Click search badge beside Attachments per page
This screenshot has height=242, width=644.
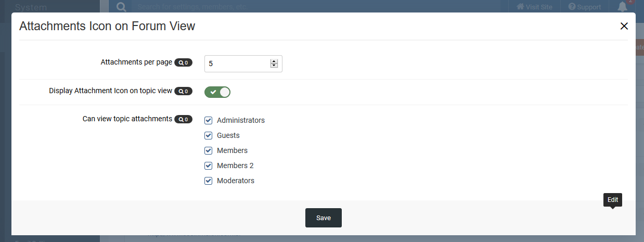(x=183, y=62)
